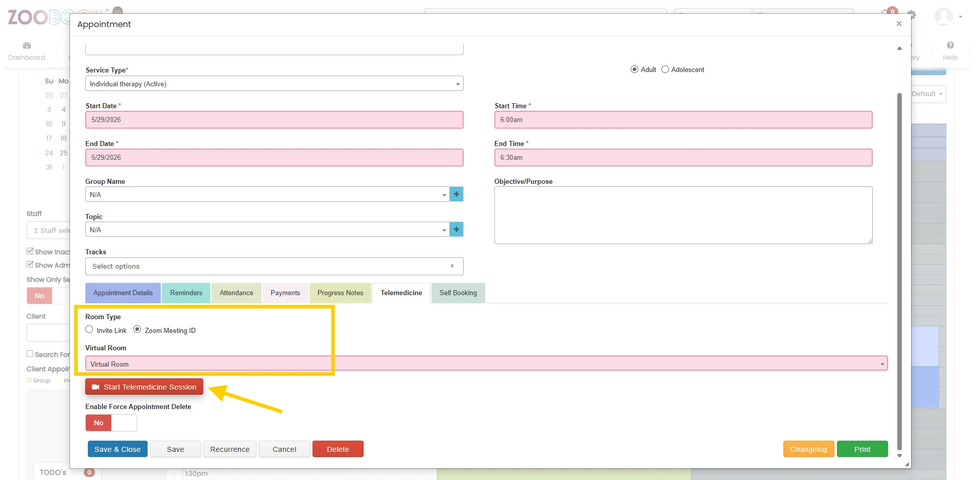Click the End Date field
The height and width of the screenshot is (480, 980).
pos(274,157)
